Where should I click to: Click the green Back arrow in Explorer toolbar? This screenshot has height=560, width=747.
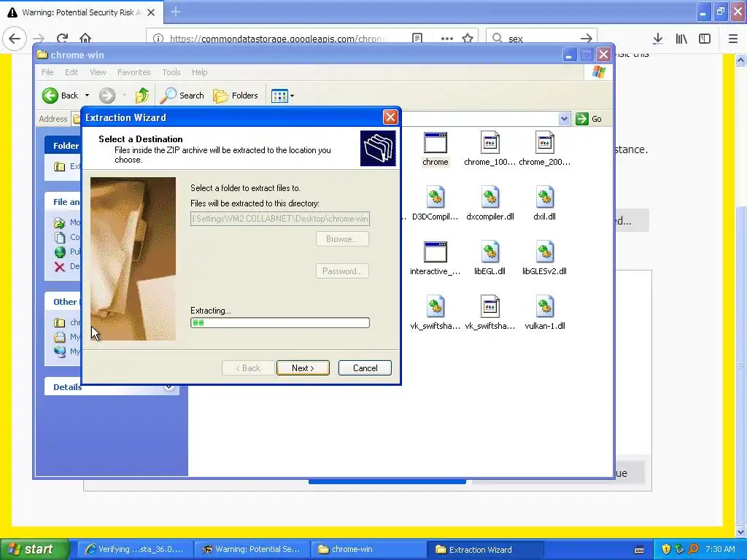[50, 96]
